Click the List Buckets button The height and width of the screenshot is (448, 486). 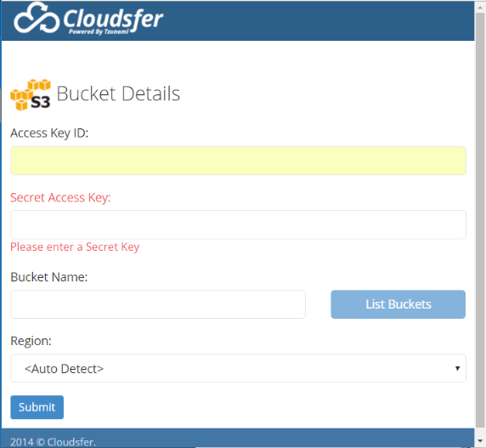tap(398, 304)
